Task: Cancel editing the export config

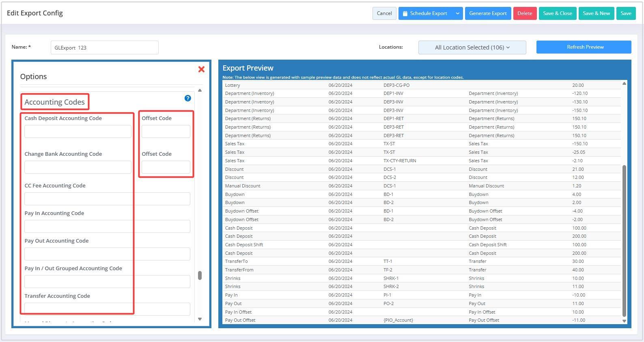Action: [x=384, y=13]
